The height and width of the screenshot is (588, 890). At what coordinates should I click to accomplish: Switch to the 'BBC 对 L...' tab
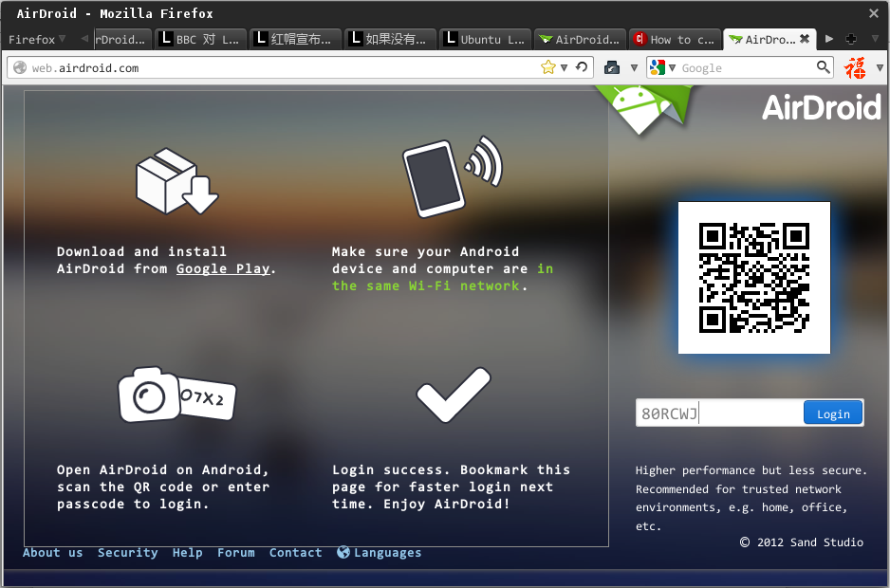201,39
